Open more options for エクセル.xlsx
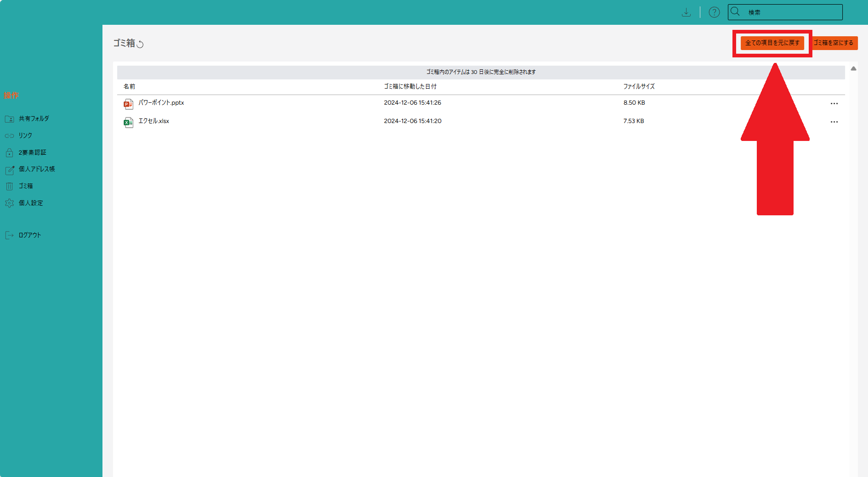The image size is (868, 477). pos(834,122)
